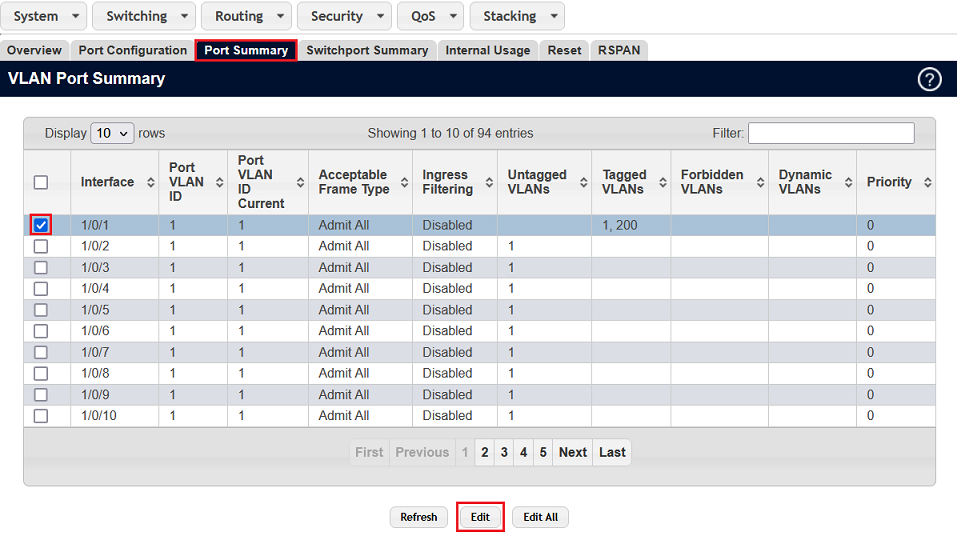Go to the Next page

point(572,452)
